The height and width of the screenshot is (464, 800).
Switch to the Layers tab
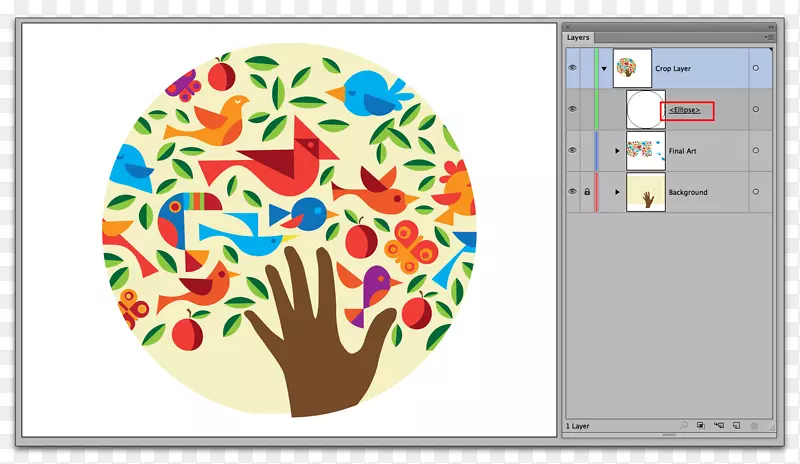coord(578,38)
